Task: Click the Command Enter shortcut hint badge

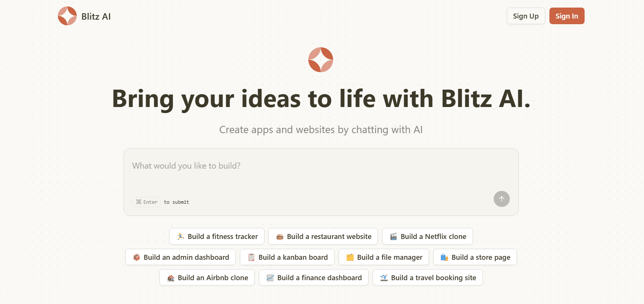Action: [x=146, y=202]
